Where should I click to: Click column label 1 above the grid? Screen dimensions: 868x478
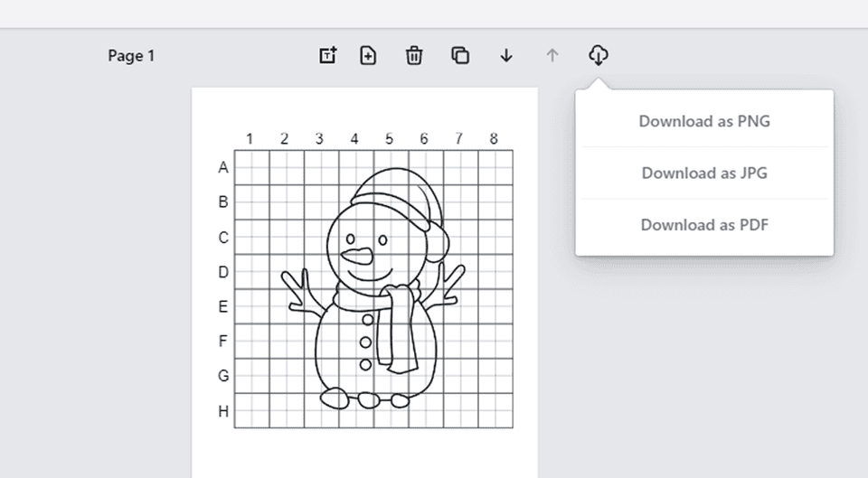(x=250, y=138)
